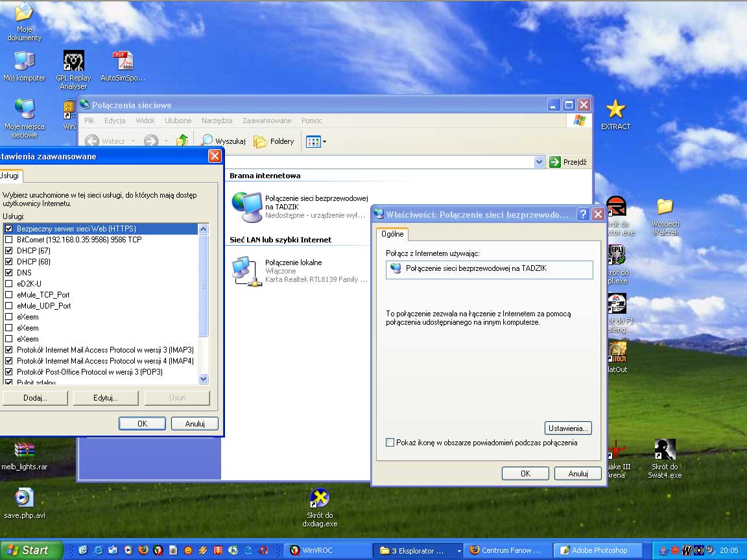This screenshot has height=560, width=747.
Task: Check Pokaż ikonę w obszarze powiadomień option
Action: (x=390, y=443)
